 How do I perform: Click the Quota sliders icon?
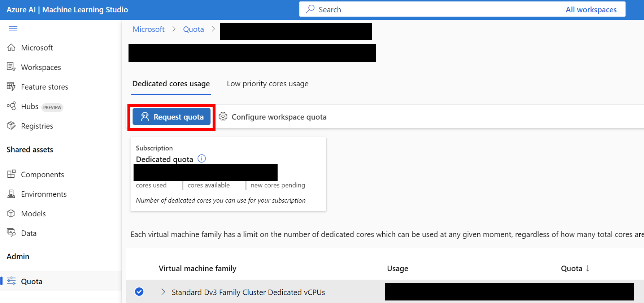pos(11,281)
